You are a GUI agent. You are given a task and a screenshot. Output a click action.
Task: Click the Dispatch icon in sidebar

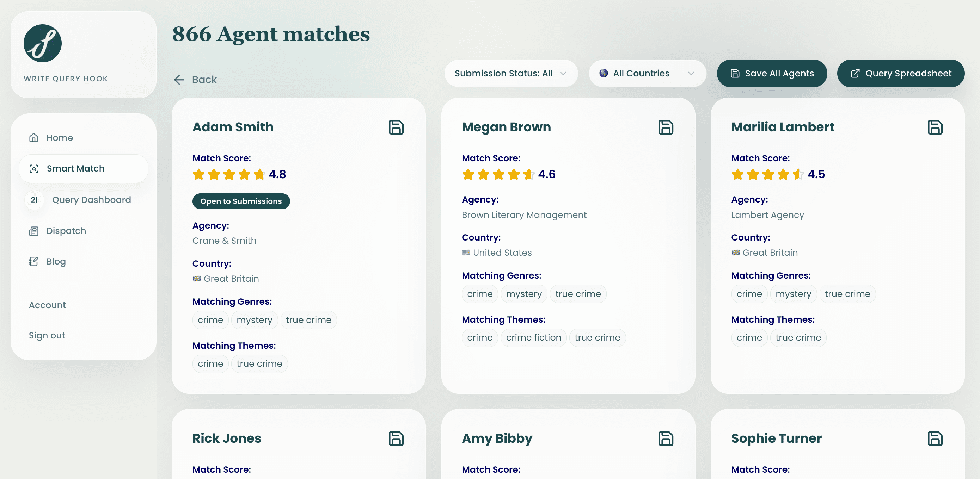click(34, 231)
